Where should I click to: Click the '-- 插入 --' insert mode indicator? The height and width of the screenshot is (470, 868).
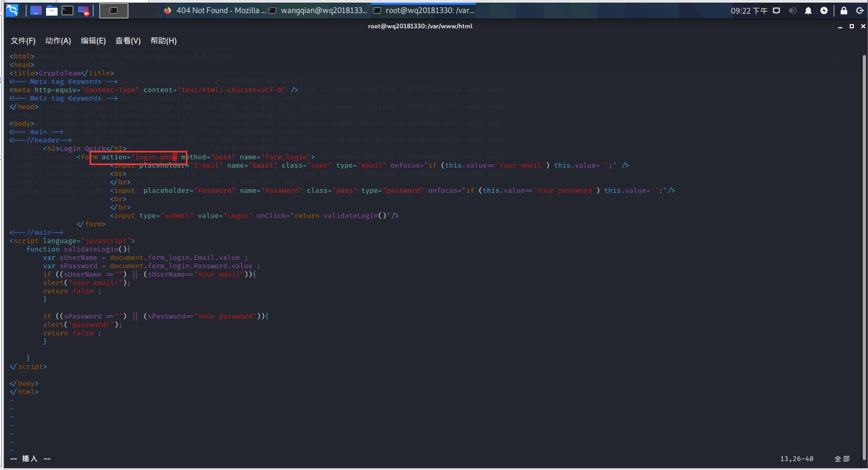(31, 459)
